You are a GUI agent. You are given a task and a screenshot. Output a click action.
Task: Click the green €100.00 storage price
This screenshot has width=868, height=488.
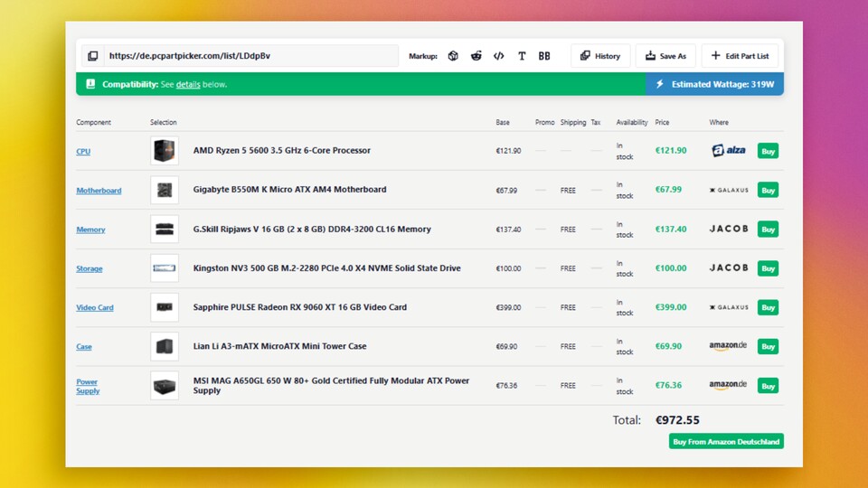671,268
